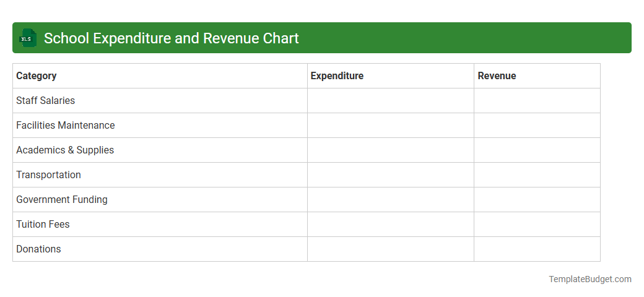Click the Revenue cell for Academics & Supplies
The image size is (644, 297).
[x=537, y=150]
